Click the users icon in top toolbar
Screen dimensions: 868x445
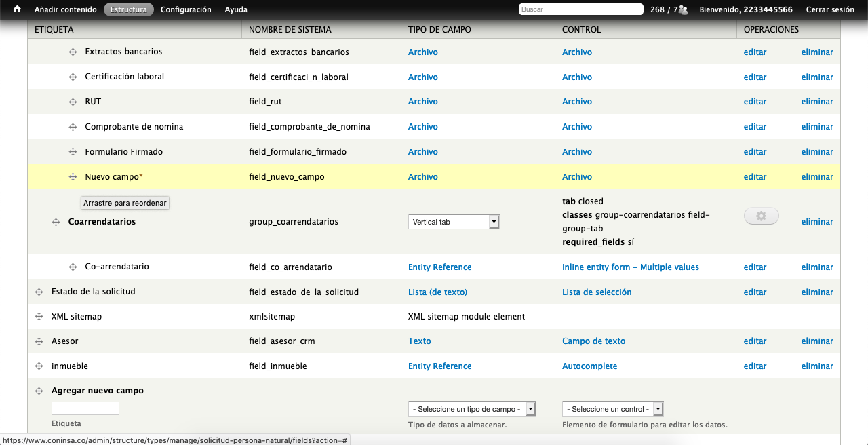[x=683, y=9]
